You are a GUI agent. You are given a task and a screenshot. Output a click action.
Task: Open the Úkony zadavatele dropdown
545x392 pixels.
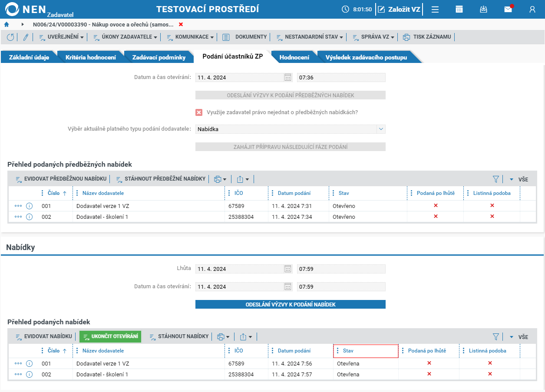pyautogui.click(x=125, y=37)
